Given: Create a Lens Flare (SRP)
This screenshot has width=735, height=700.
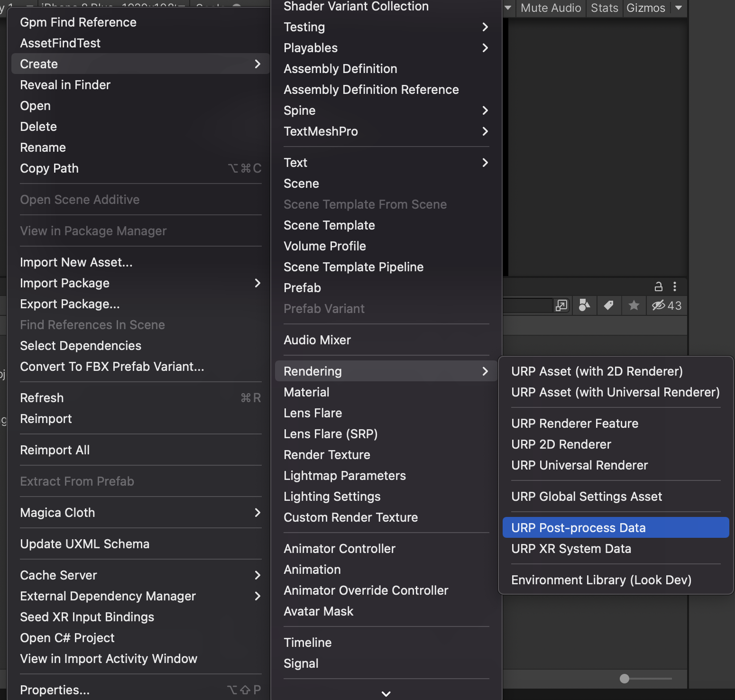Looking at the screenshot, I should tap(386, 434).
